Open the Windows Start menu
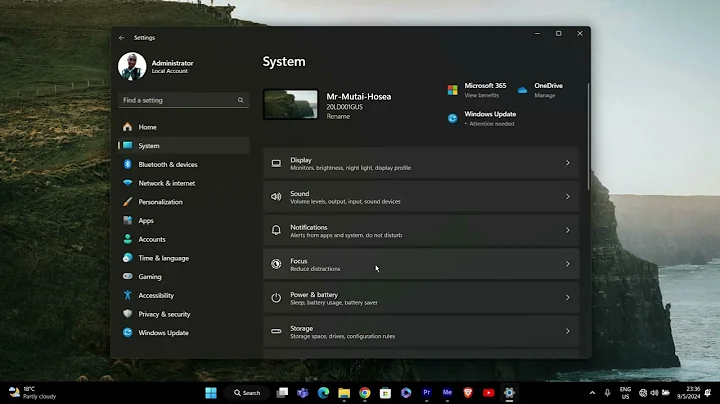 pos(211,393)
